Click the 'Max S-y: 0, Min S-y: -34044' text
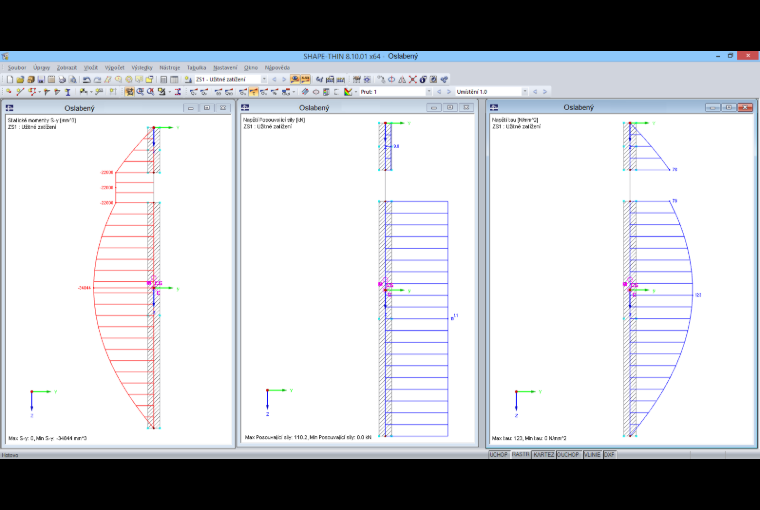The width and height of the screenshot is (760, 510). click(x=48, y=438)
